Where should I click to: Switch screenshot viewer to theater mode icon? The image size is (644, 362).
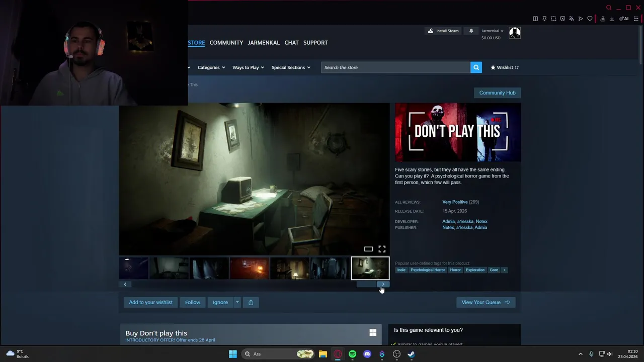(368, 249)
